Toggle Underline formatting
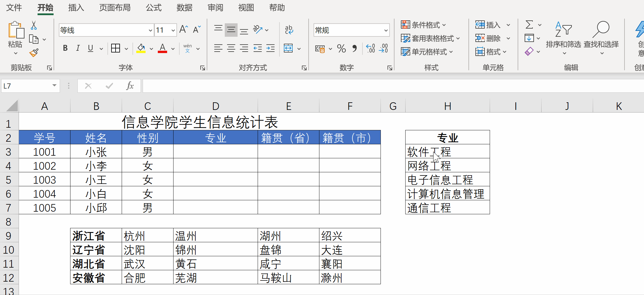The height and width of the screenshot is (295, 644). pos(91,48)
